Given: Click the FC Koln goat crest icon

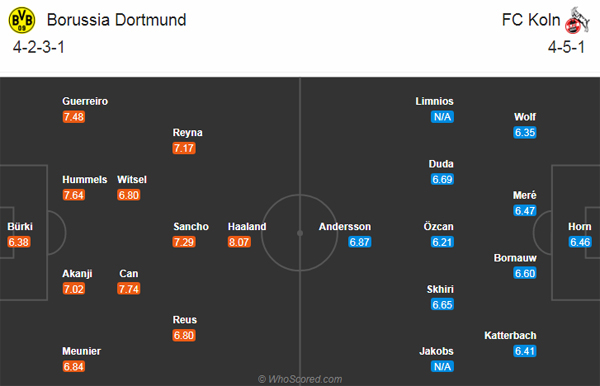Looking at the screenshot, I should tap(577, 20).
